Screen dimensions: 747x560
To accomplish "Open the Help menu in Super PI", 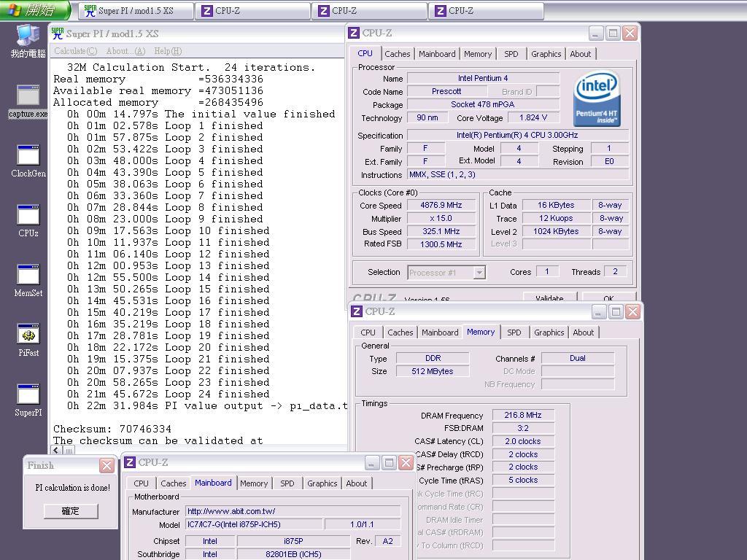I will [168, 51].
